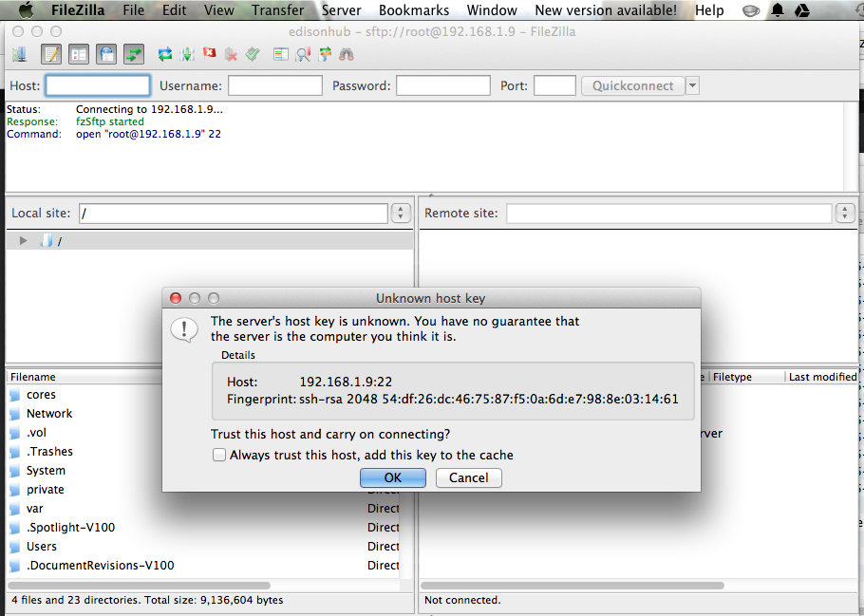The image size is (864, 616).
Task: Click Cancel in Unknown host key dialog
Action: (469, 477)
